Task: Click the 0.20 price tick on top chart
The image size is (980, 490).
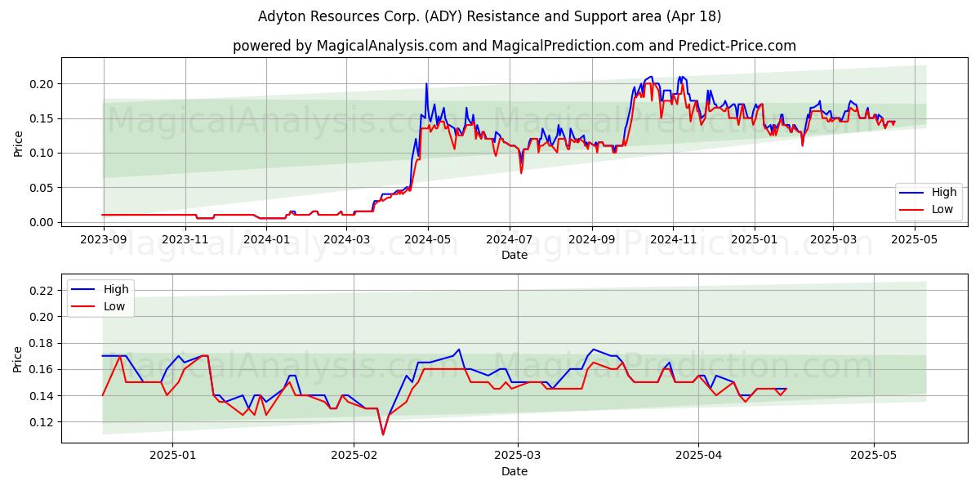Action: click(43, 84)
